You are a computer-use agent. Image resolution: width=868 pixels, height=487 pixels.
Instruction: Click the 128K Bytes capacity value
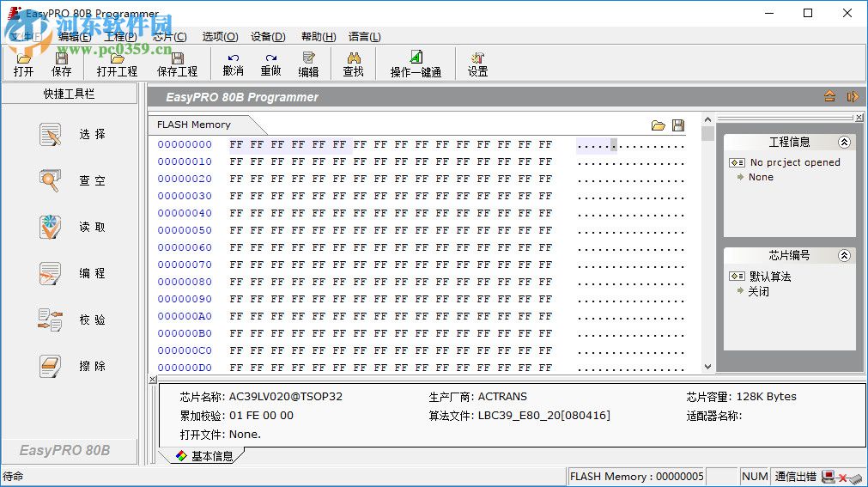click(x=766, y=397)
